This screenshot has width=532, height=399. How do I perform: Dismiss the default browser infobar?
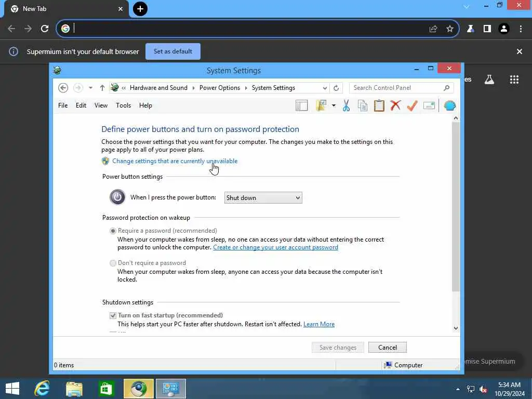click(520, 51)
